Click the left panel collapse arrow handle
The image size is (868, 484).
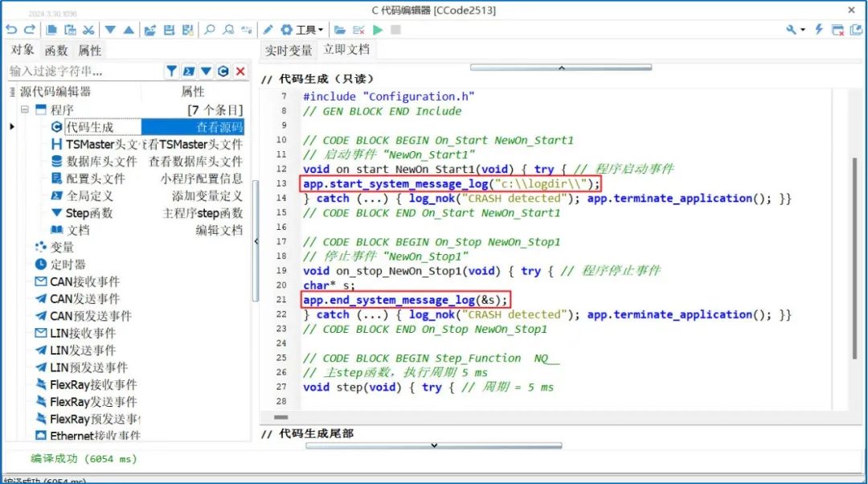(x=256, y=241)
